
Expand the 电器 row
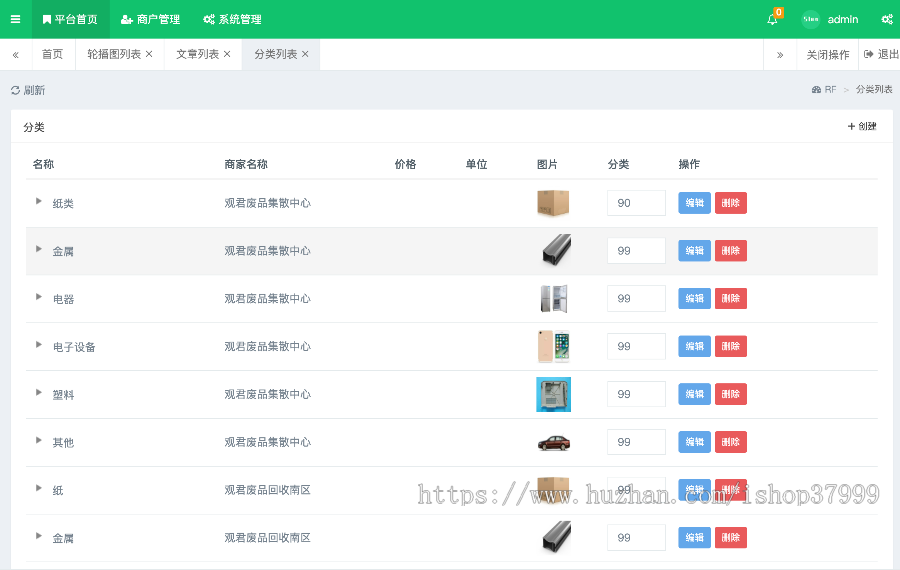click(38, 297)
